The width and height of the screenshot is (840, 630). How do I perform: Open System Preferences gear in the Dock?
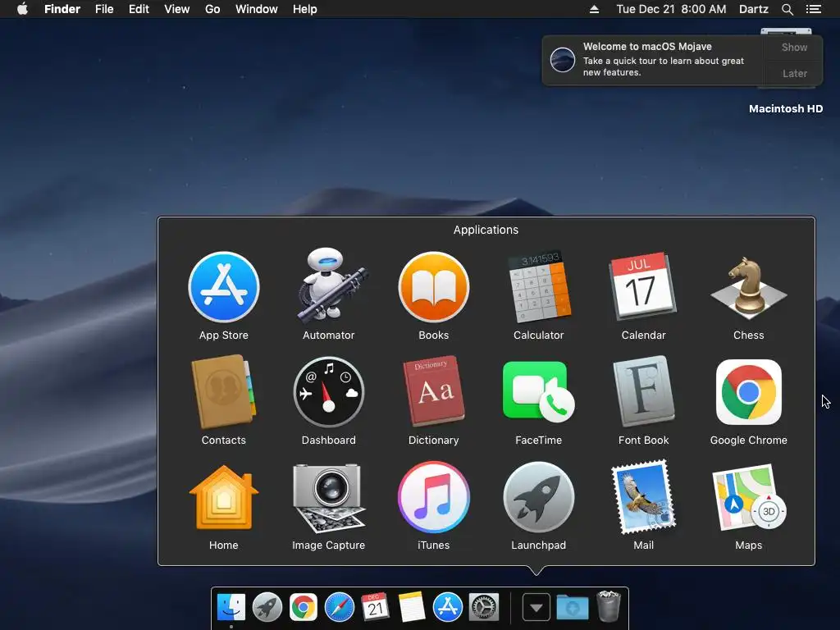(484, 608)
